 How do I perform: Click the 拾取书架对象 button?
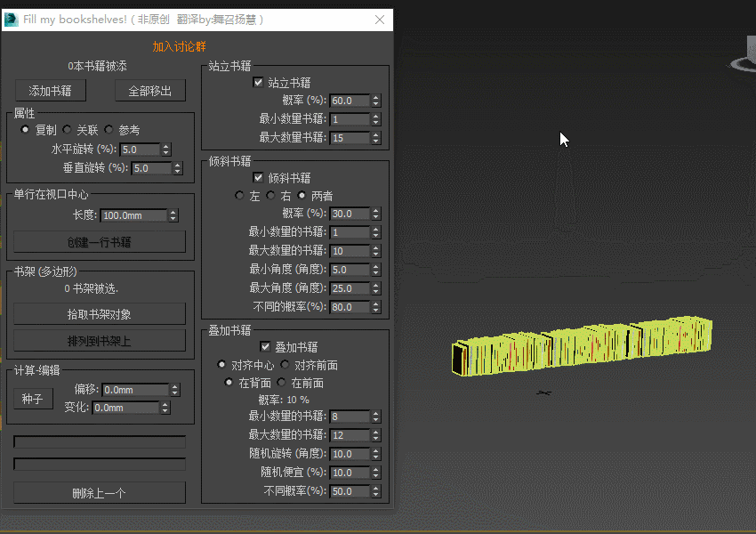coord(99,312)
